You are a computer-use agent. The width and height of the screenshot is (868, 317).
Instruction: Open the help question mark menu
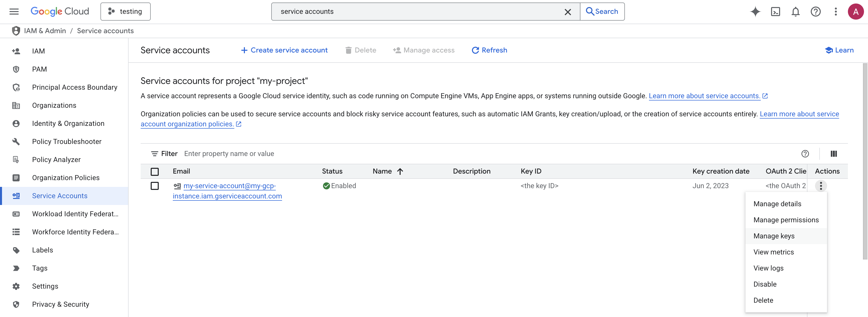coord(816,12)
